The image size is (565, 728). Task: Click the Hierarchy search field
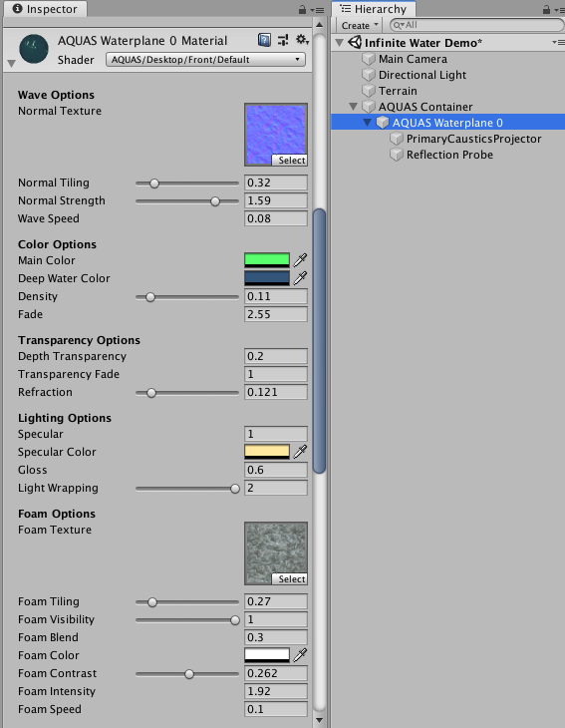click(477, 25)
